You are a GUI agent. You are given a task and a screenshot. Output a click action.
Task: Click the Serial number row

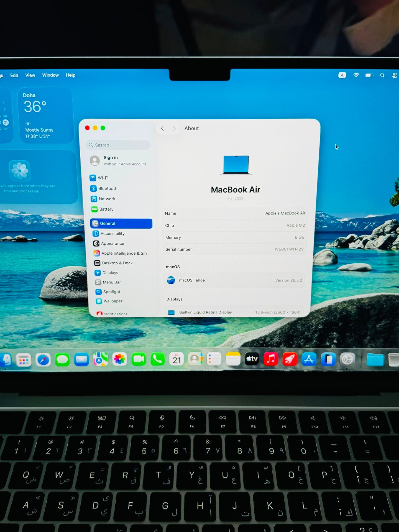click(235, 249)
